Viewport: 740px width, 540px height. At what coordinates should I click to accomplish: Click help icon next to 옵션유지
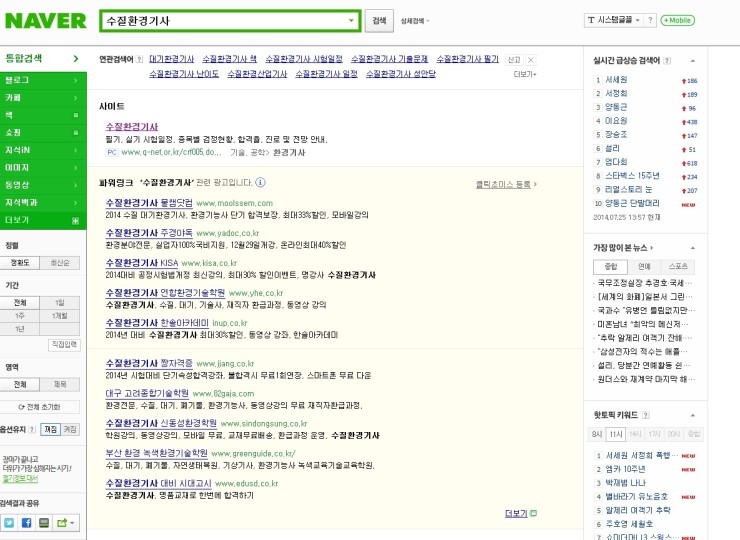(32, 430)
